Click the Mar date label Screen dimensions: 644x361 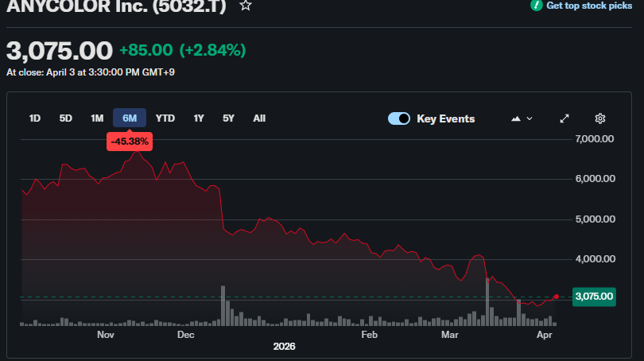(450, 335)
